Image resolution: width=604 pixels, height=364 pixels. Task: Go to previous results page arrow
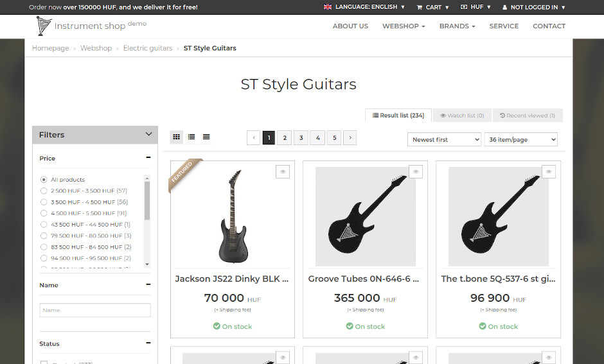[x=253, y=138]
